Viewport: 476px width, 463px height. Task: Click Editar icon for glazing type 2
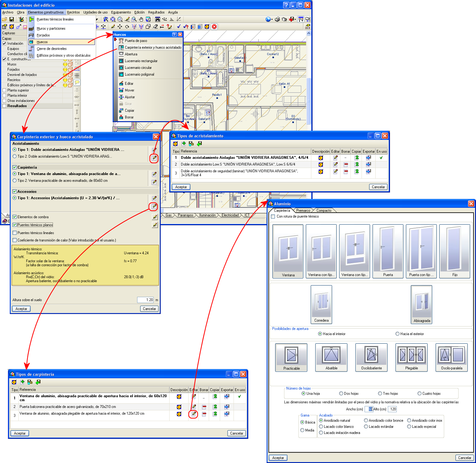(335, 165)
